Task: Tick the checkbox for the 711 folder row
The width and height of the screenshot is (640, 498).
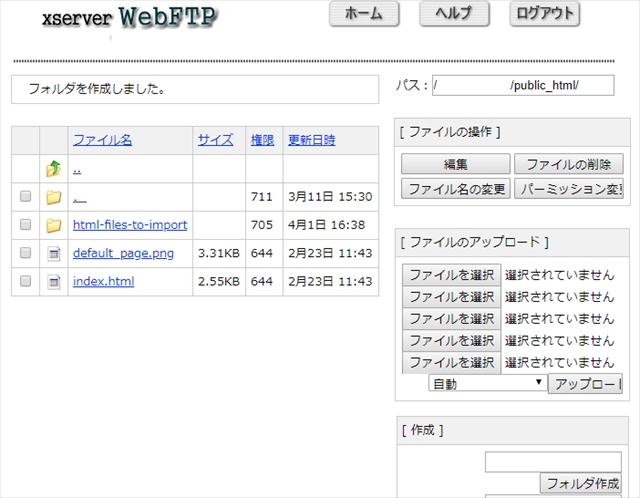Action: coord(25,196)
